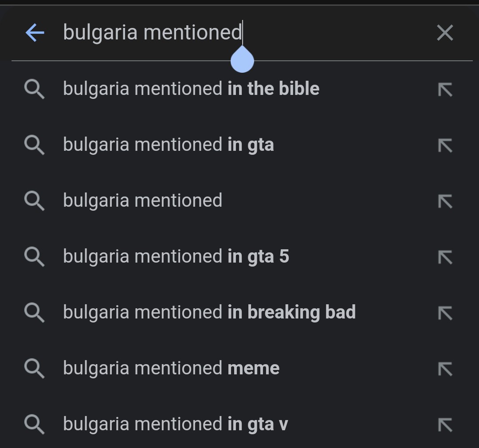Insert 'in the bible' suggestion via arrow icon

click(x=445, y=90)
